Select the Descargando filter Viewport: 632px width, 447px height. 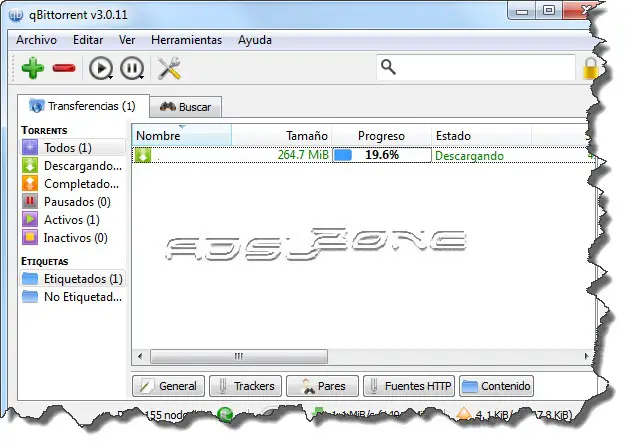[73, 166]
